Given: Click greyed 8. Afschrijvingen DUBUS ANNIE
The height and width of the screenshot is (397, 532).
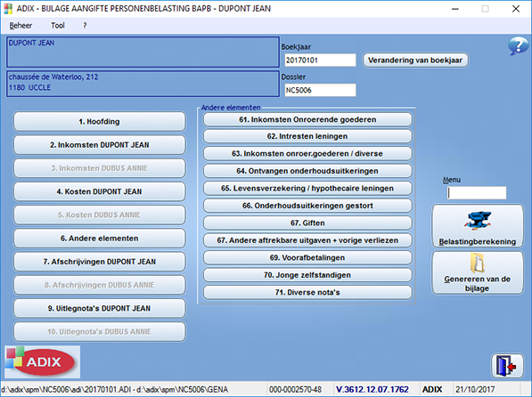Looking at the screenshot, I should click(100, 286).
